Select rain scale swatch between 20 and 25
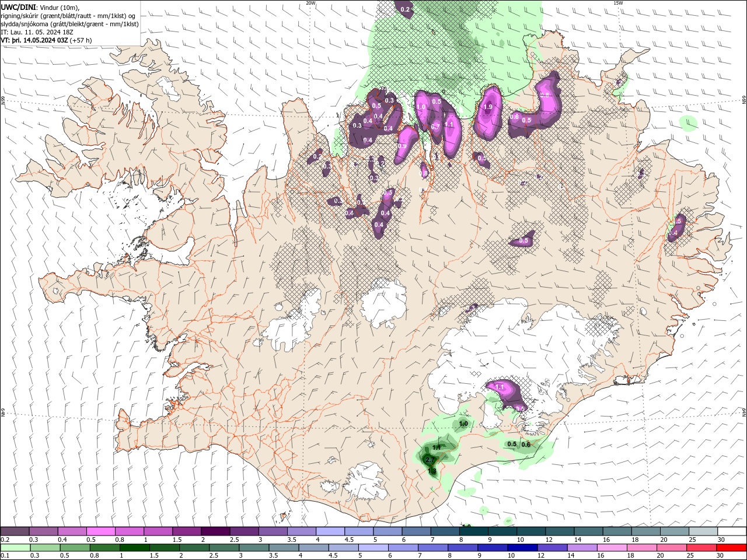The height and width of the screenshot is (560, 747). point(672,548)
